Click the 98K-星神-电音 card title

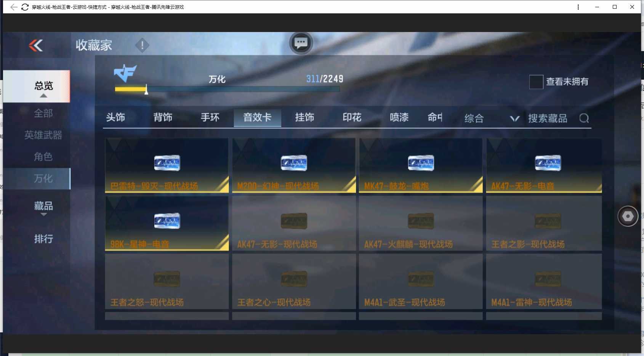point(139,244)
